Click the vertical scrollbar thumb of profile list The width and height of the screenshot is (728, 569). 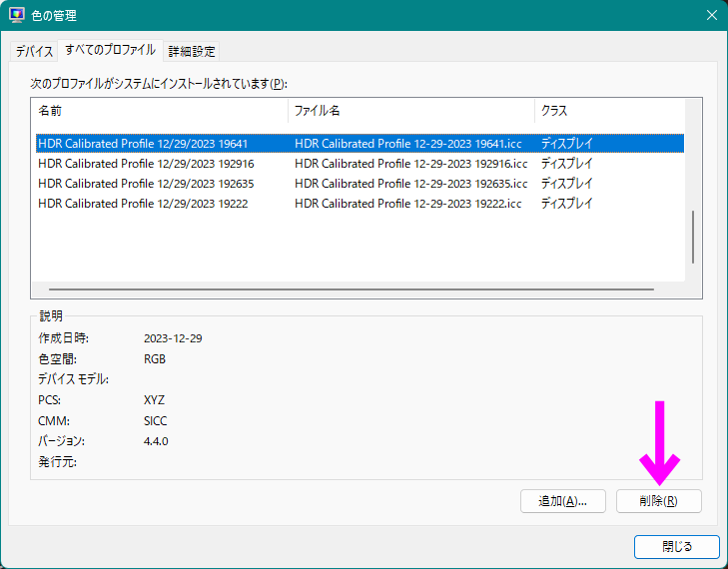coord(693,238)
